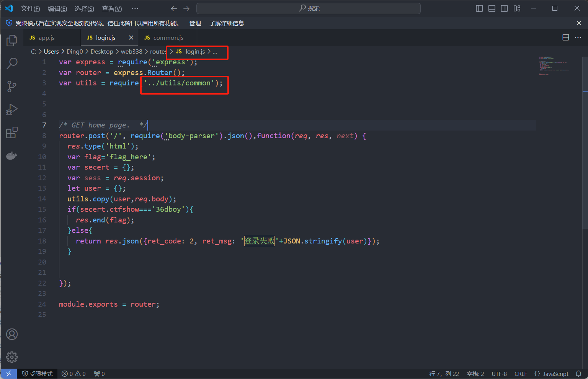Open the customize layout icon
This screenshot has width=588, height=379.
tap(517, 8)
